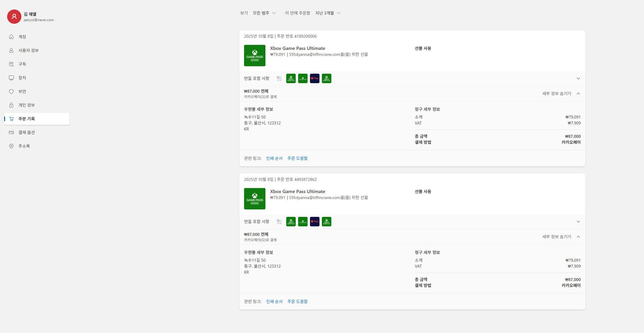The width and height of the screenshot is (644, 333).
Task: Open the 지난 3개월 time range dropdown
Action: [328, 13]
